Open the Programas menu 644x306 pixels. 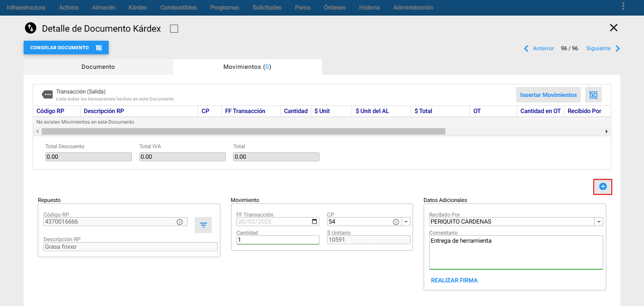coord(224,8)
